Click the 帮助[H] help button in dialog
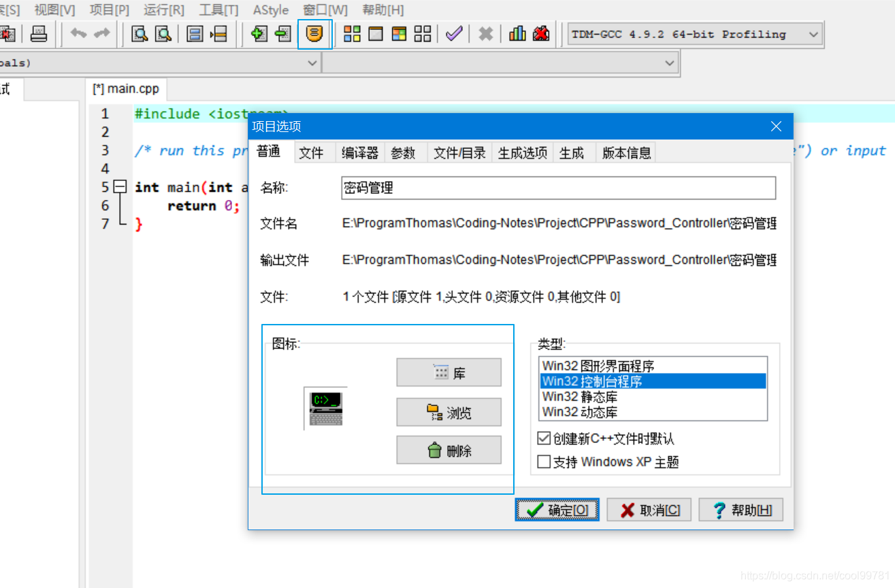This screenshot has width=895, height=588. [x=741, y=510]
